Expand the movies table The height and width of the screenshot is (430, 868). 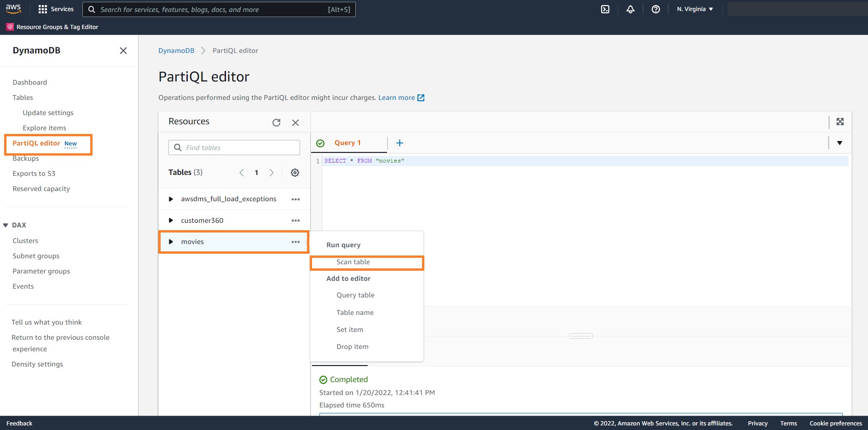(x=171, y=242)
